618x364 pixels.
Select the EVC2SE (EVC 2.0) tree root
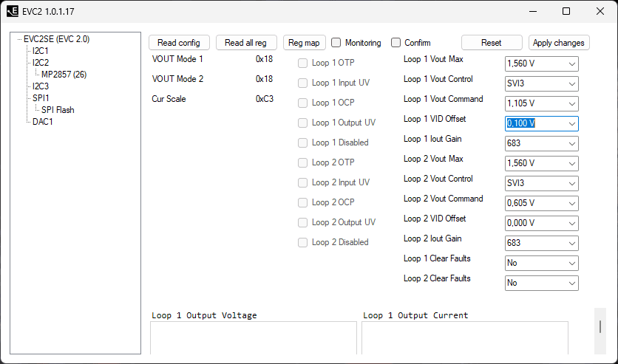point(57,39)
